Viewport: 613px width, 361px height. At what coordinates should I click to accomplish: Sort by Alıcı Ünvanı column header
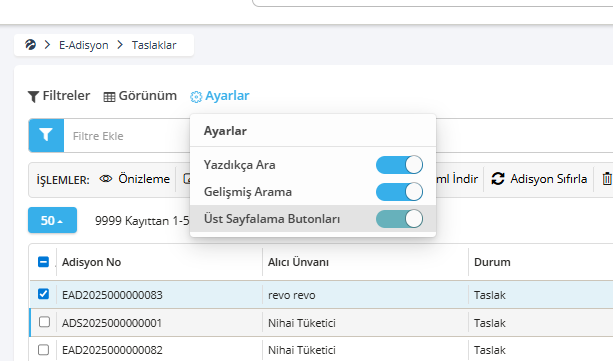pos(298,262)
